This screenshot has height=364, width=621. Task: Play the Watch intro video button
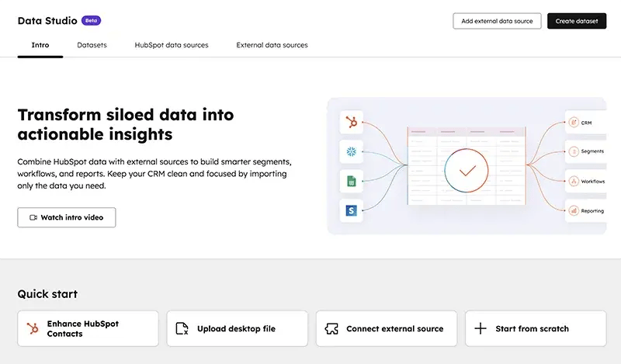click(x=67, y=217)
